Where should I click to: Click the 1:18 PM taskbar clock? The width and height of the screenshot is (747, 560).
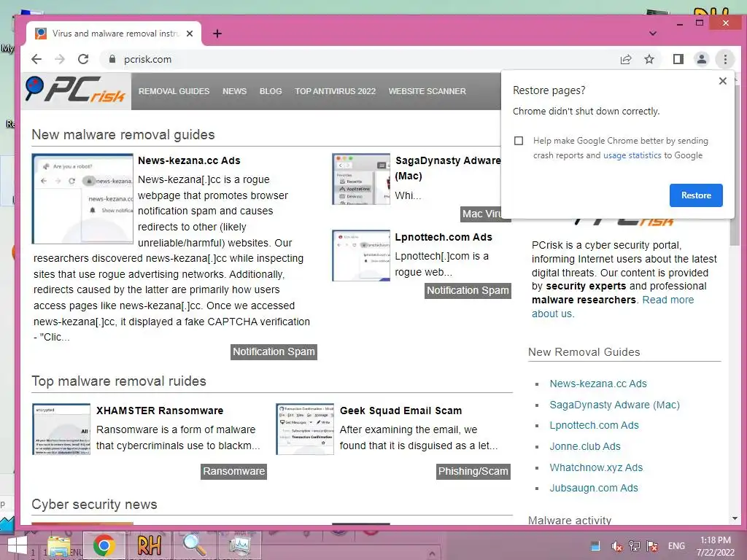pos(716,546)
